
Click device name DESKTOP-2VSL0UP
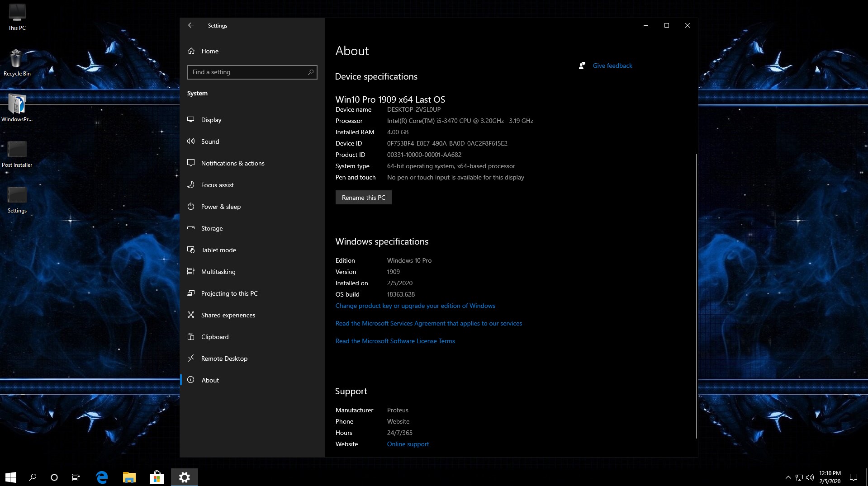[x=413, y=109]
